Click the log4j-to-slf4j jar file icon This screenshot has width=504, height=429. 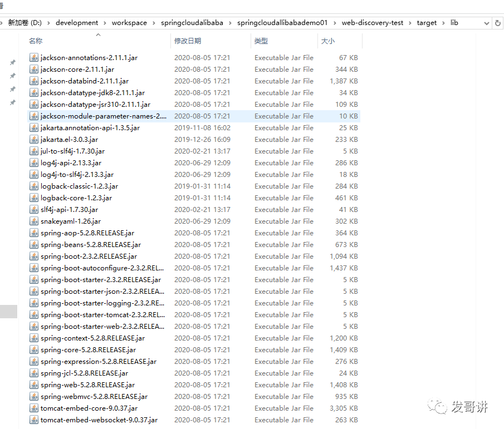pos(34,175)
